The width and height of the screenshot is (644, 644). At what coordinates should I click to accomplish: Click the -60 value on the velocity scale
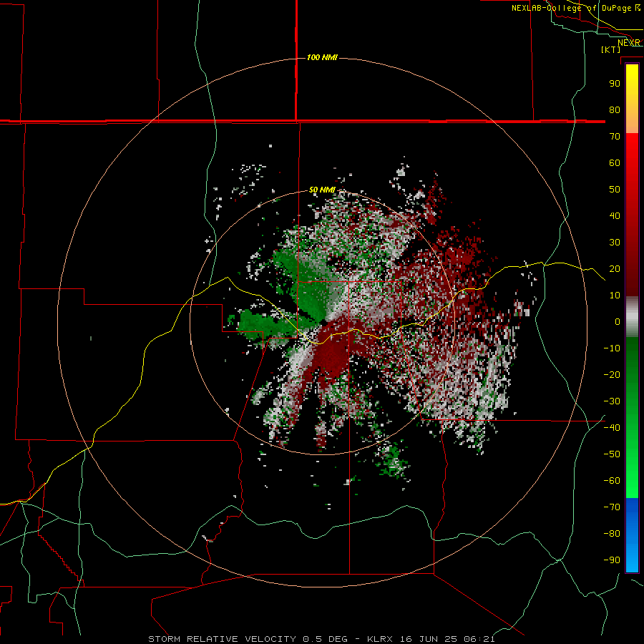point(612,481)
